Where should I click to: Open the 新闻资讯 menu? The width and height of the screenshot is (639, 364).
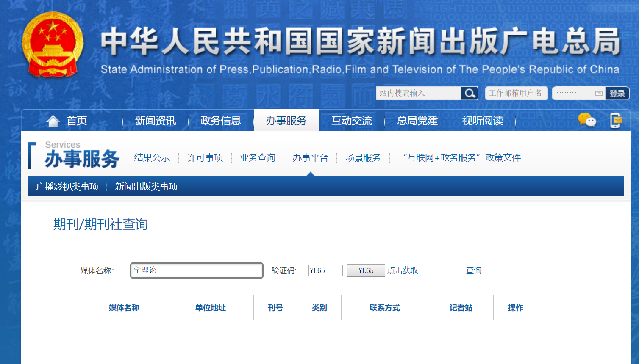[x=155, y=121]
